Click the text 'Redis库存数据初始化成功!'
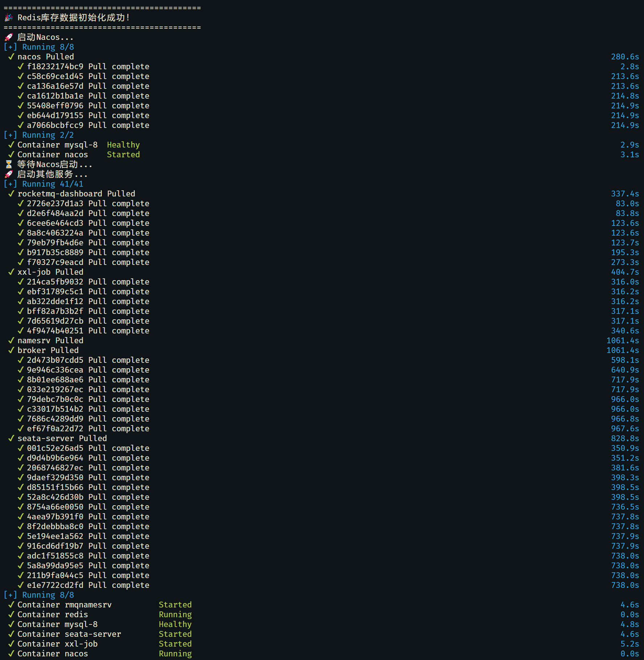 pos(74,17)
